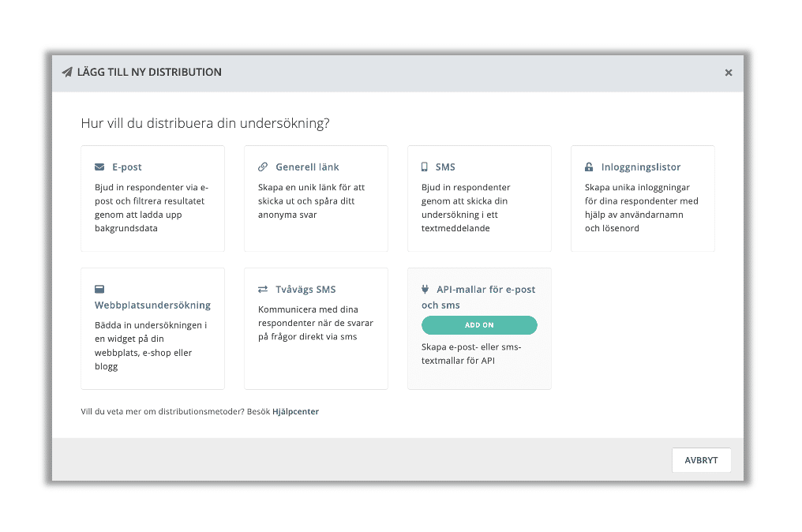This screenshot has height=532, width=802.
Task: Click E-post card description text
Action: (152, 208)
